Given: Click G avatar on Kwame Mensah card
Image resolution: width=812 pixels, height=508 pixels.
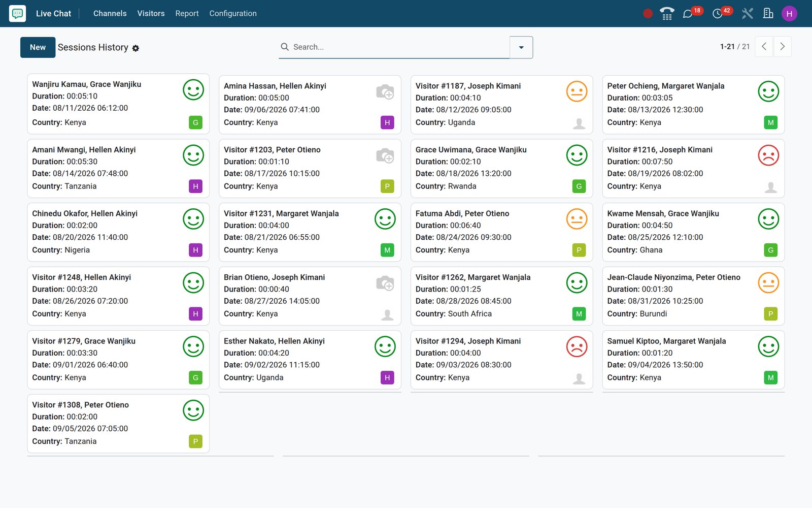Looking at the screenshot, I should click(x=770, y=250).
